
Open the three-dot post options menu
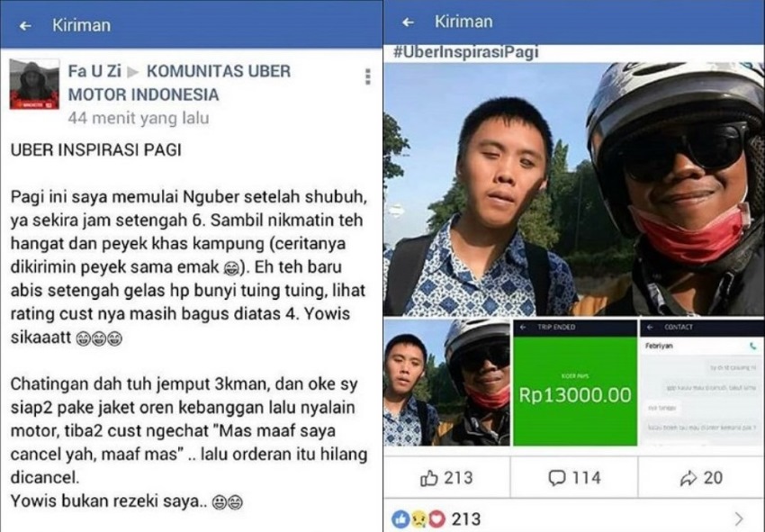pyautogui.click(x=368, y=77)
